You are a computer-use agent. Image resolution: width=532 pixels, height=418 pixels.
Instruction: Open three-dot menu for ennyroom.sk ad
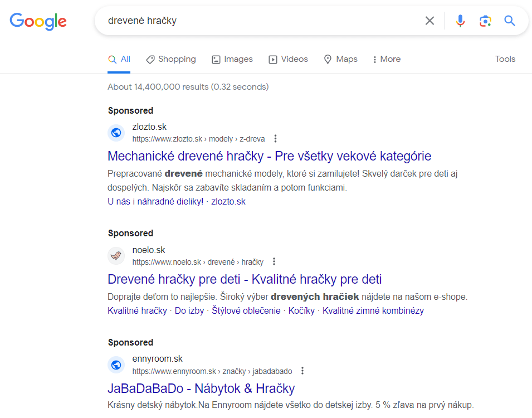302,371
